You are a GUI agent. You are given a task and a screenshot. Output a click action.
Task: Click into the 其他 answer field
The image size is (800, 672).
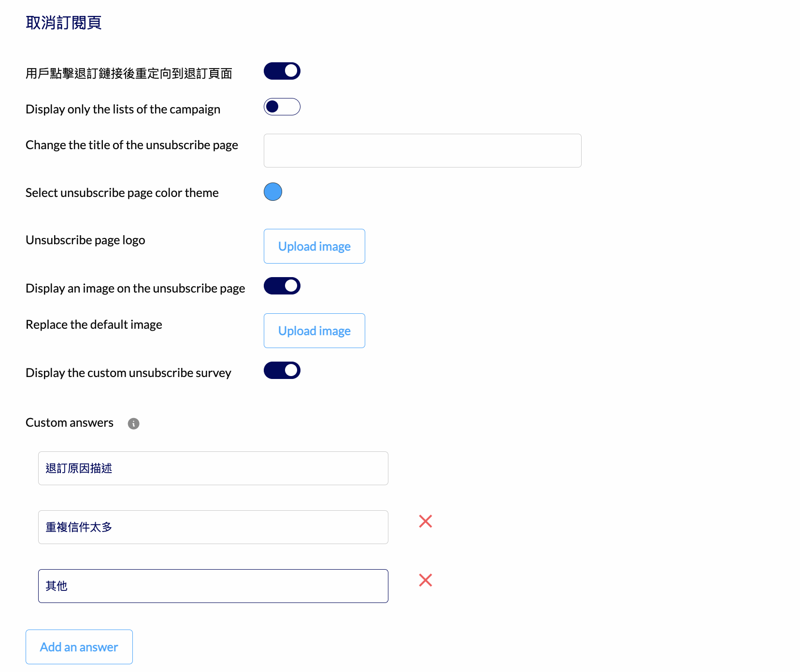(213, 586)
